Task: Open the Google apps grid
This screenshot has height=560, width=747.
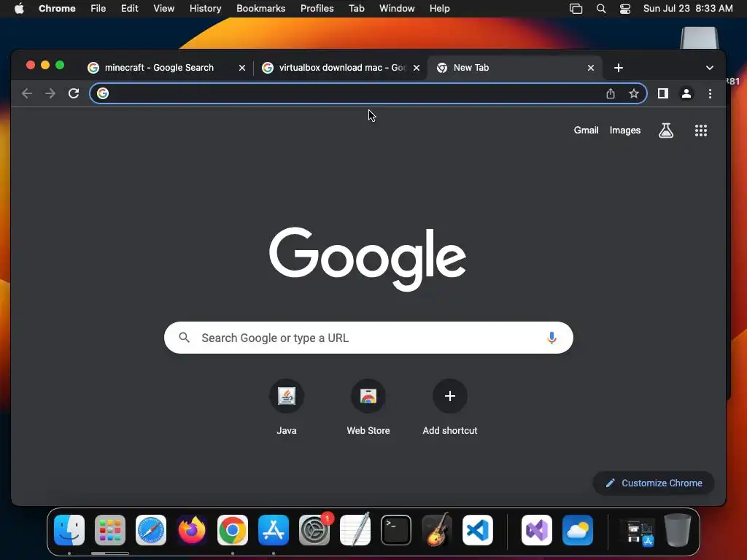Action: coord(701,130)
